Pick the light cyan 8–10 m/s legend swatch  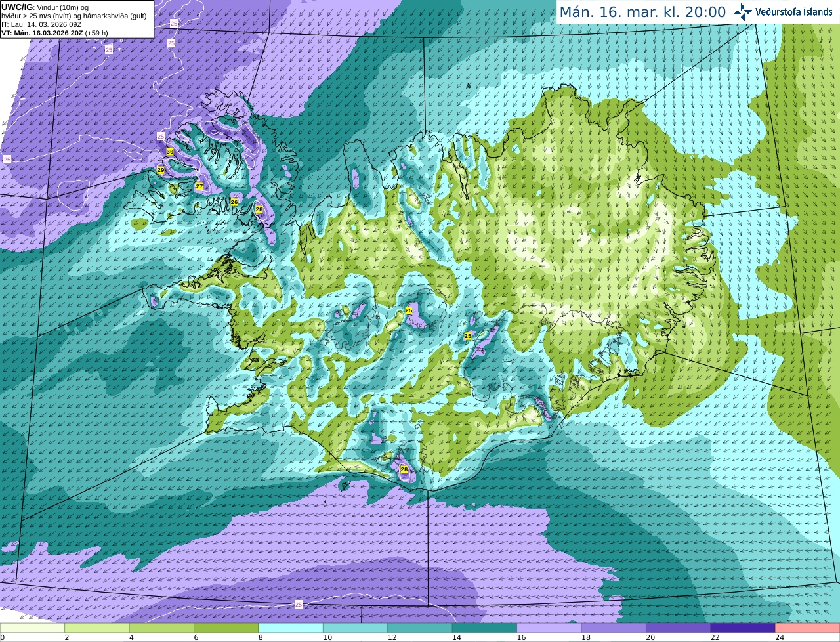(x=291, y=628)
